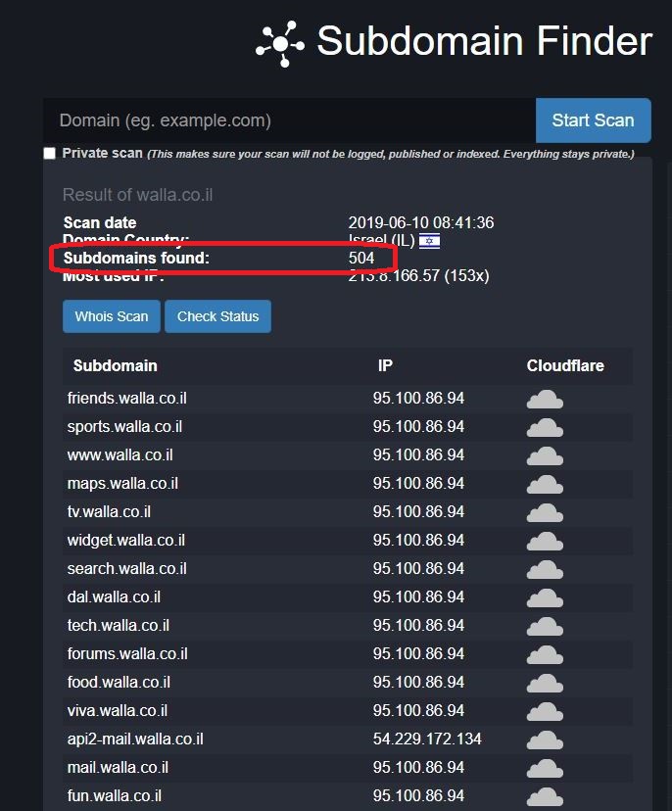The width and height of the screenshot is (672, 811).
Task: Select the forums.walla.co.il subdomain
Action: click(127, 654)
